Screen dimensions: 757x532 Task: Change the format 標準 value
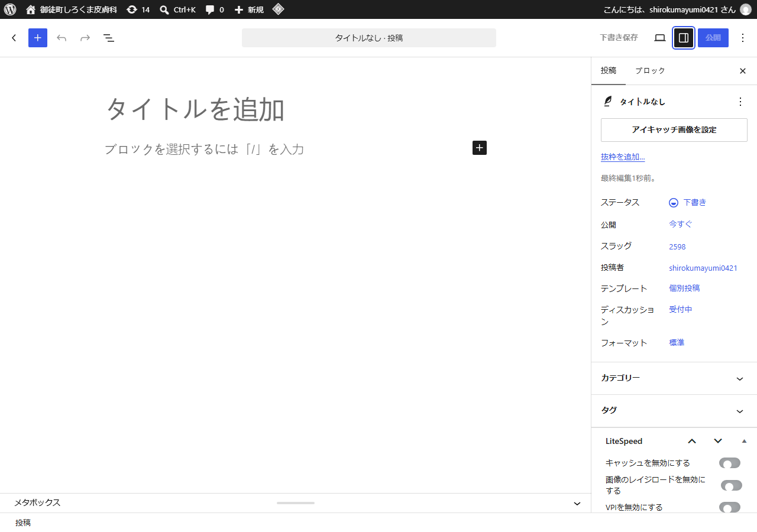pyautogui.click(x=677, y=343)
